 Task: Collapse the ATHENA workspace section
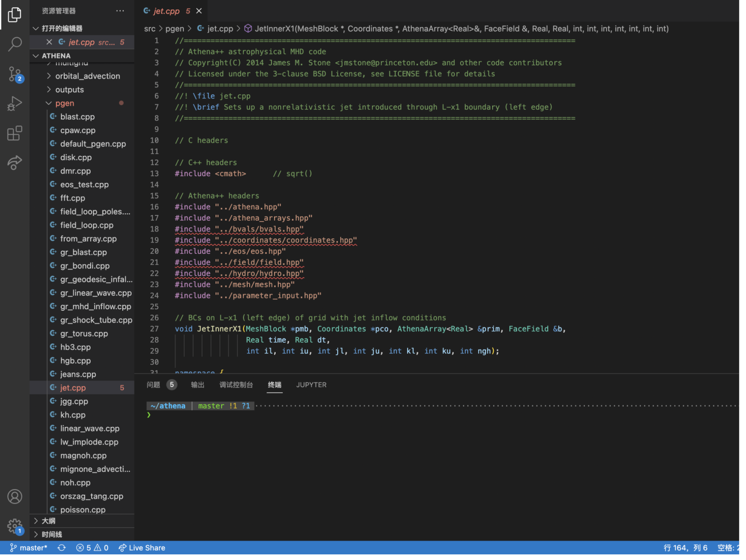56,55
